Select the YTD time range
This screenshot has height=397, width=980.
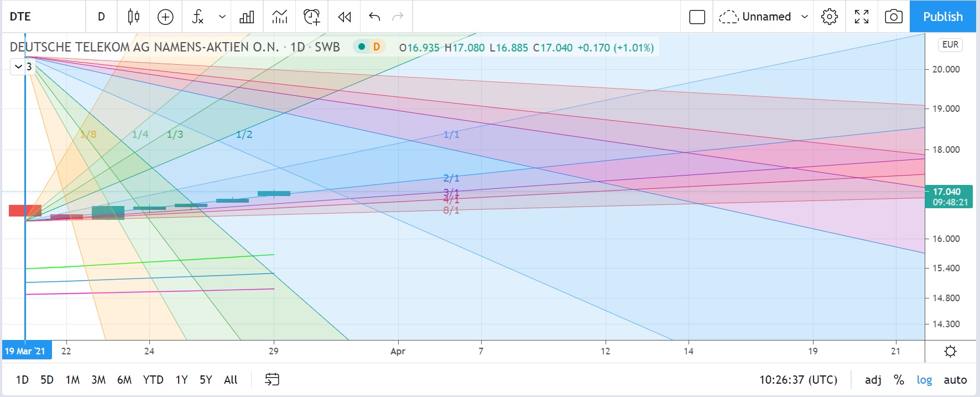tap(153, 380)
